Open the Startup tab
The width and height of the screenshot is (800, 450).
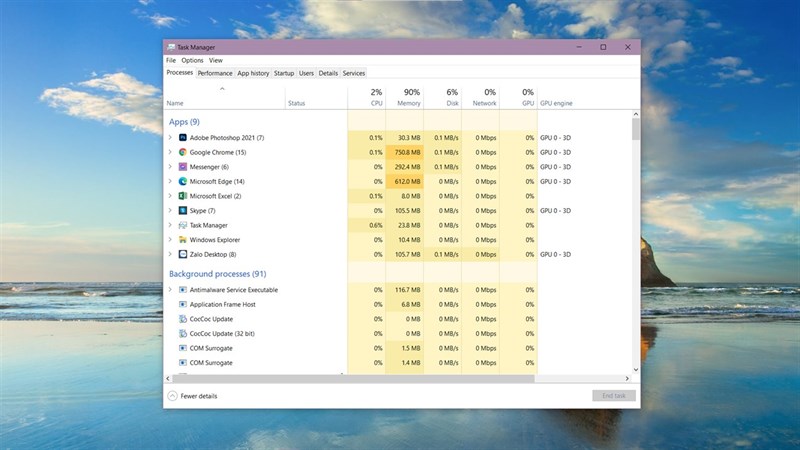284,73
